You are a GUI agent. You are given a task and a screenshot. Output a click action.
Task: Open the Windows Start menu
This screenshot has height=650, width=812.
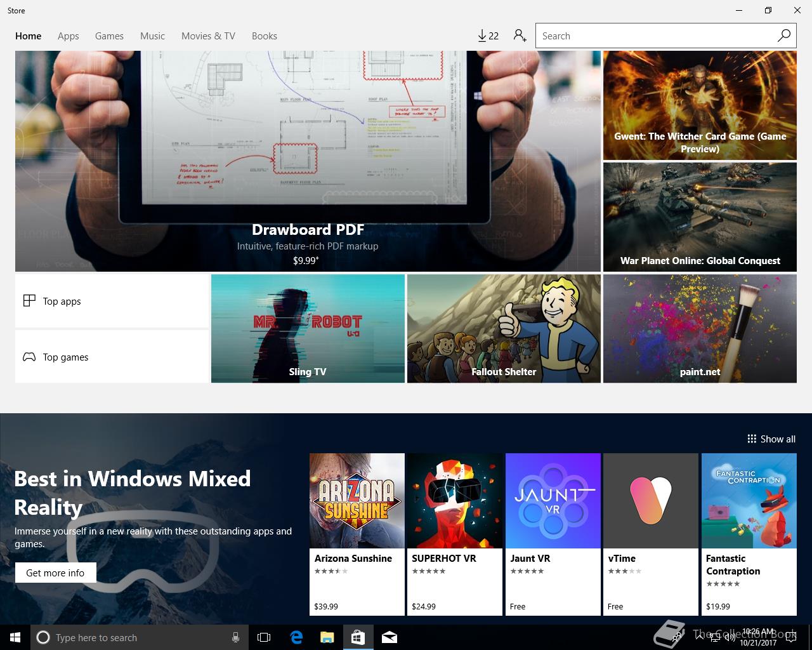[15, 637]
